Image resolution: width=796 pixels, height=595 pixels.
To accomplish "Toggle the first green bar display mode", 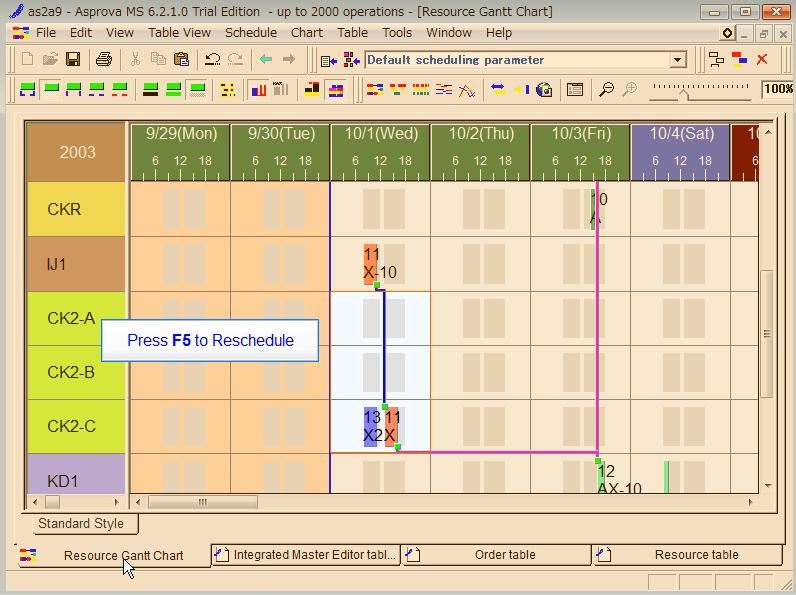I will point(28,90).
